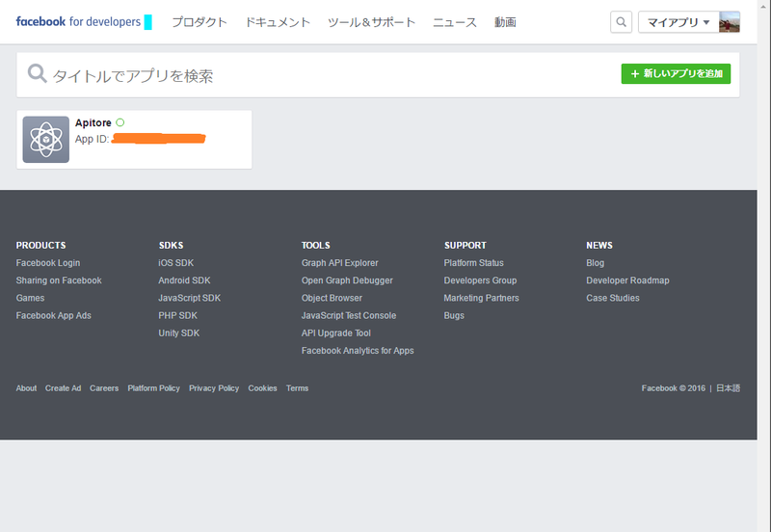Image resolution: width=771 pixels, height=532 pixels.
Task: Open the Cookies footer link
Action: click(x=262, y=388)
